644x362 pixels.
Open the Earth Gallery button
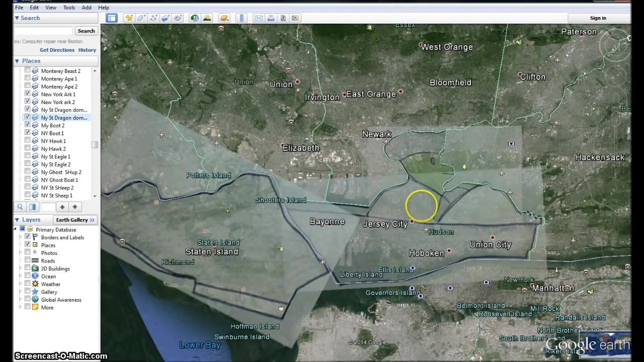75,220
